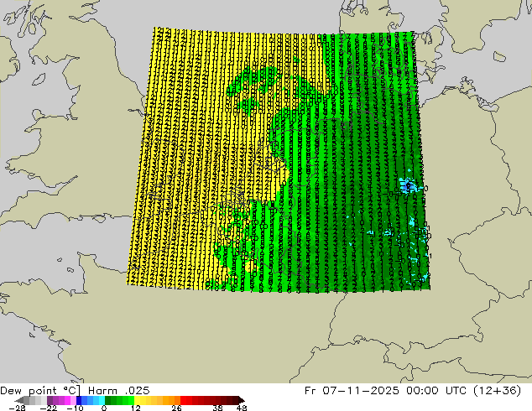
Task: Click the '-22' legend label
Action: click(x=49, y=408)
